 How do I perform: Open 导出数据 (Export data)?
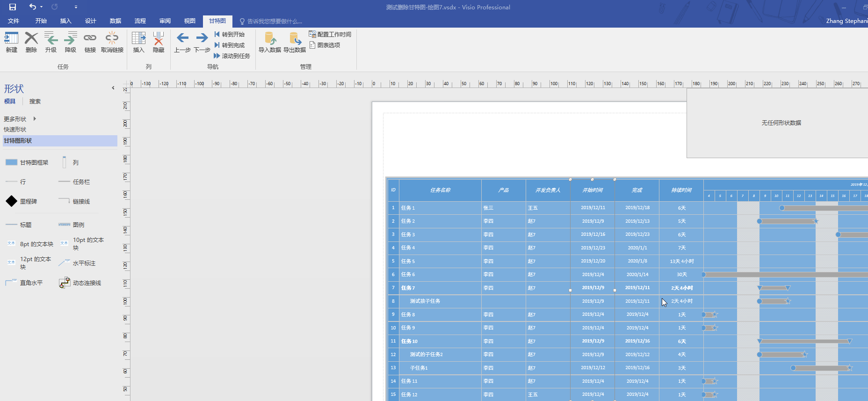coord(295,42)
